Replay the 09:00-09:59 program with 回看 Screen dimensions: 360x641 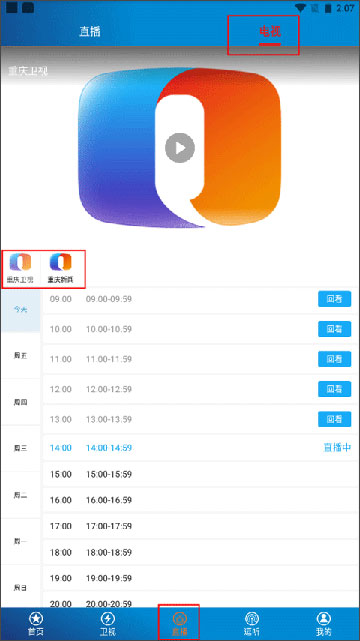[334, 299]
